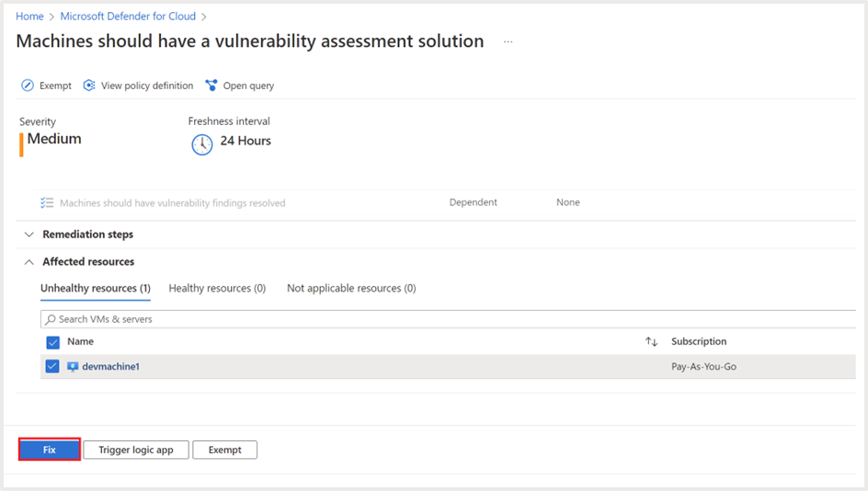868x491 pixels.
Task: Click the Trigger logic app button
Action: 136,450
